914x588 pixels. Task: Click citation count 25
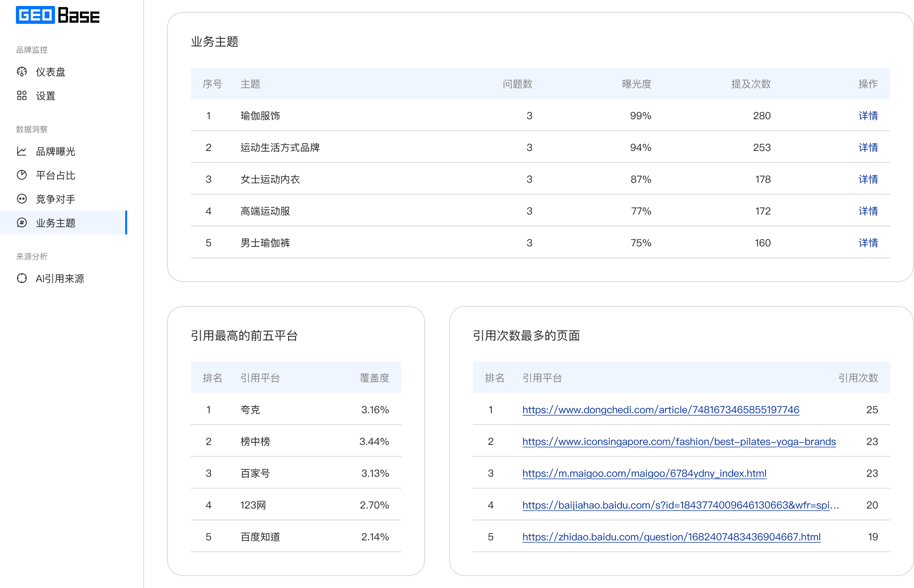pyautogui.click(x=872, y=410)
